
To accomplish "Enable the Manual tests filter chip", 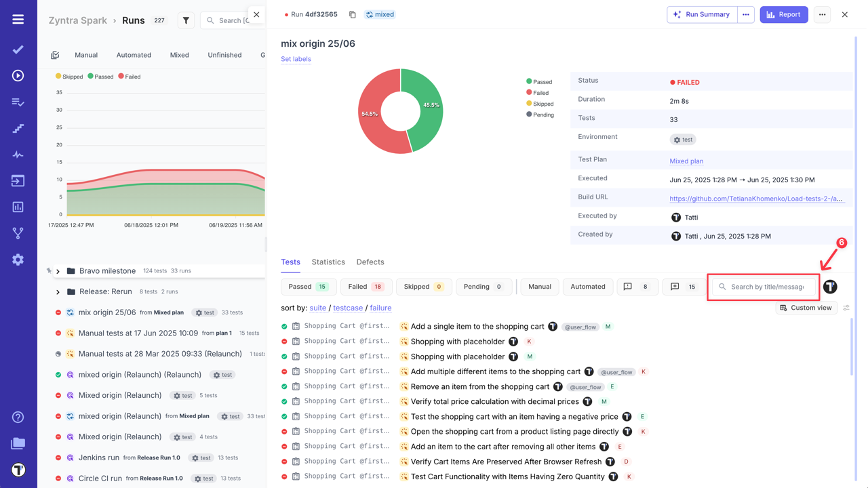I will [539, 286].
